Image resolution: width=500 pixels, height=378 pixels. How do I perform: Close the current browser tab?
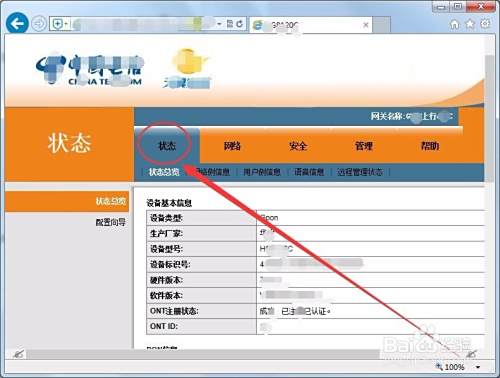(366, 25)
